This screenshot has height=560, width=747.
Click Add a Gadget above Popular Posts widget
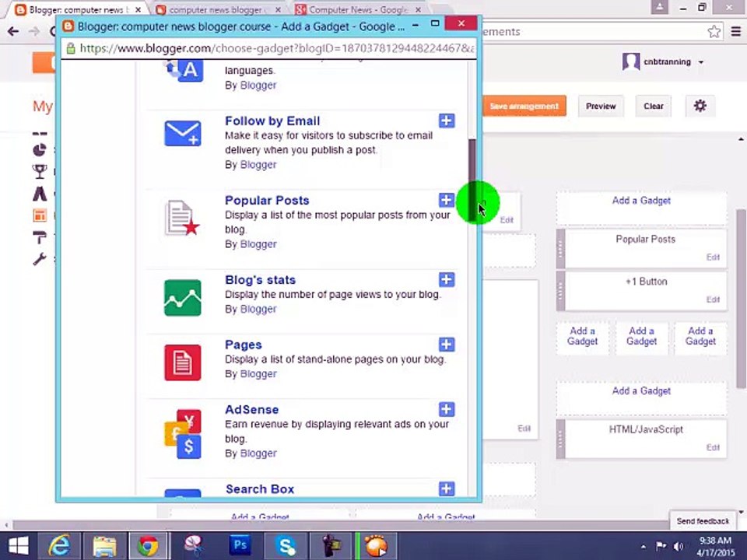point(641,201)
